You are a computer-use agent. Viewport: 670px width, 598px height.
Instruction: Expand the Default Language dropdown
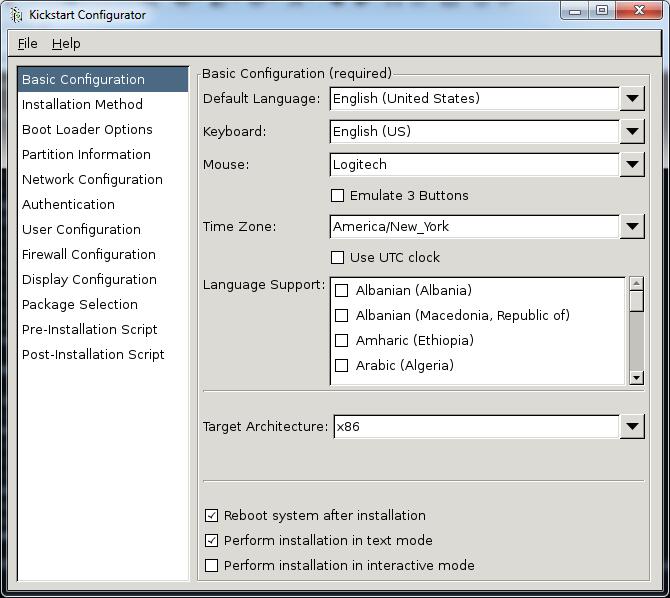coord(631,98)
